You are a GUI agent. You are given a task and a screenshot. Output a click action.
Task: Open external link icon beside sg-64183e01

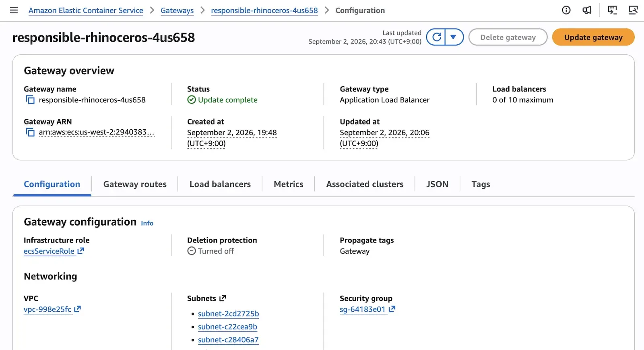coord(392,309)
